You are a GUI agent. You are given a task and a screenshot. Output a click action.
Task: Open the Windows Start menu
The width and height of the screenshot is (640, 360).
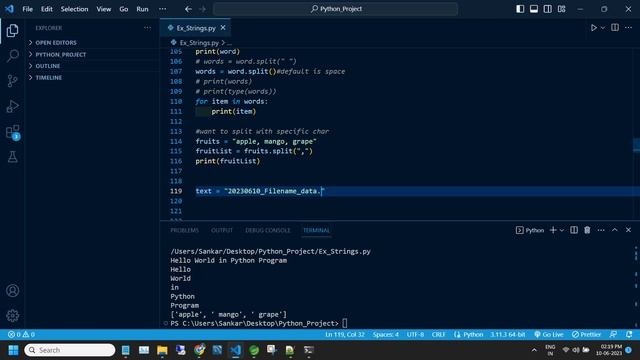pyautogui.click(x=13, y=350)
